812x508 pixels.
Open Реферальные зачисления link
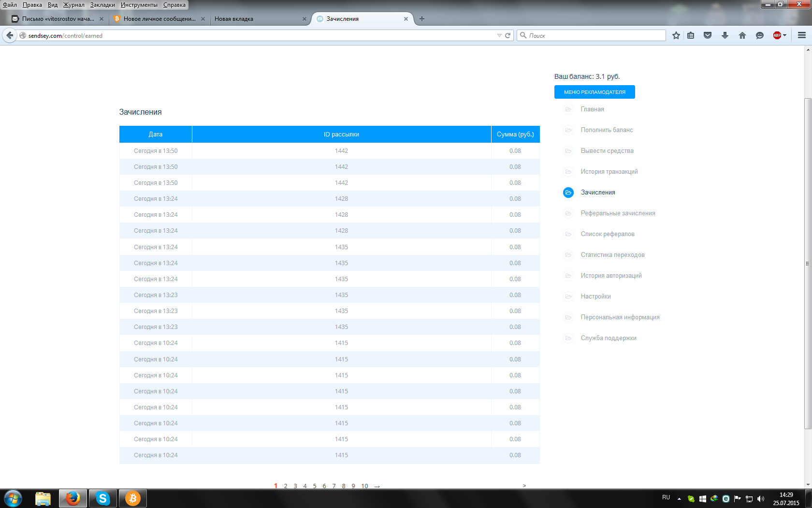(618, 213)
